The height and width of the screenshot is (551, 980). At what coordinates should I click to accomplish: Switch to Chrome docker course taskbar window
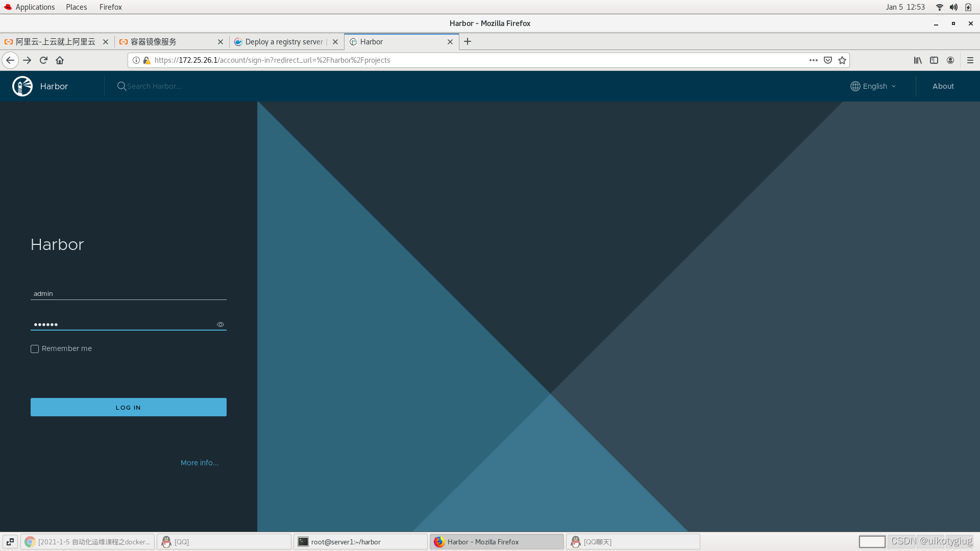coord(88,542)
